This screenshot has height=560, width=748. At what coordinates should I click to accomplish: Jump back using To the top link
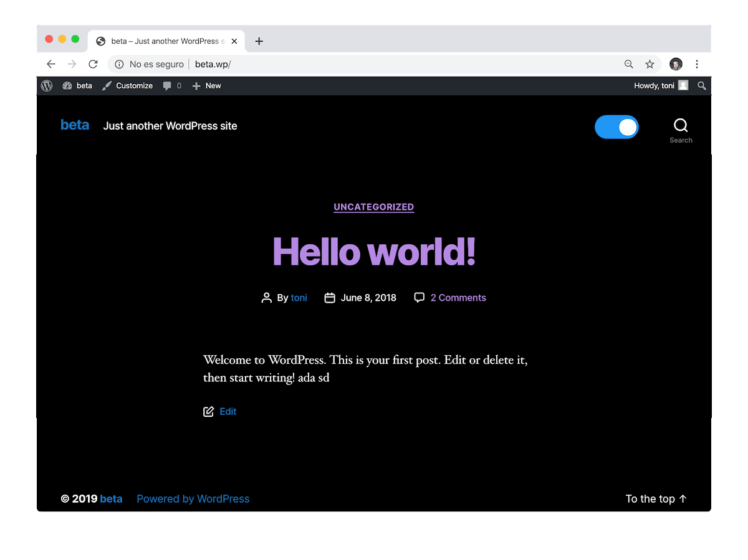click(656, 499)
